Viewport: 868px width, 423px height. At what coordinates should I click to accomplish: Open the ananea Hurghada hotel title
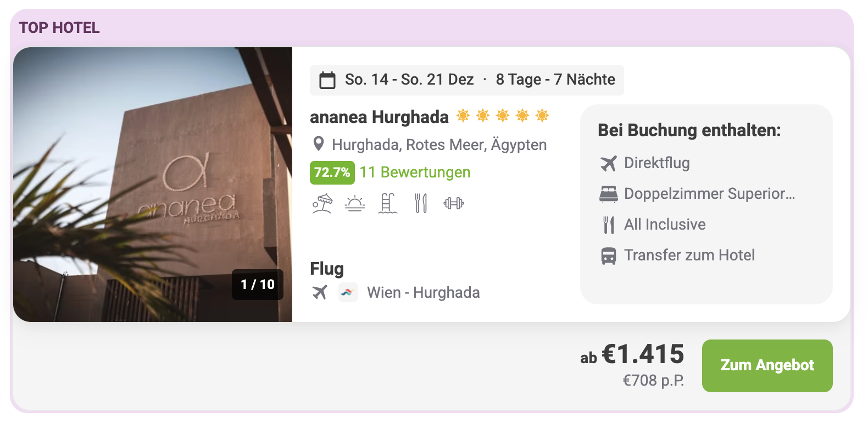pos(379,117)
